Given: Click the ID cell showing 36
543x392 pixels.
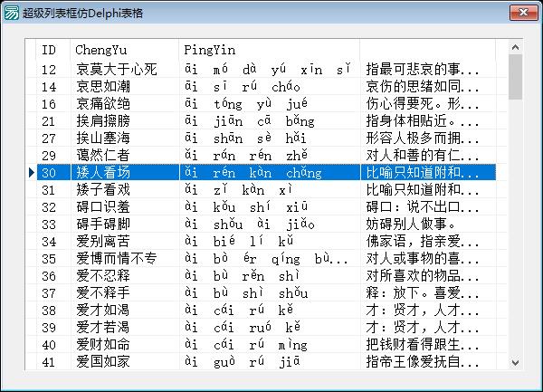Looking at the screenshot, I should click(x=51, y=275).
